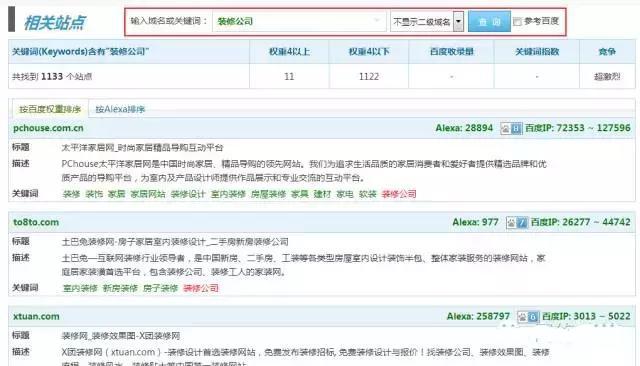Click the Baidu weight badge for pchouse.com.cn

511,129
